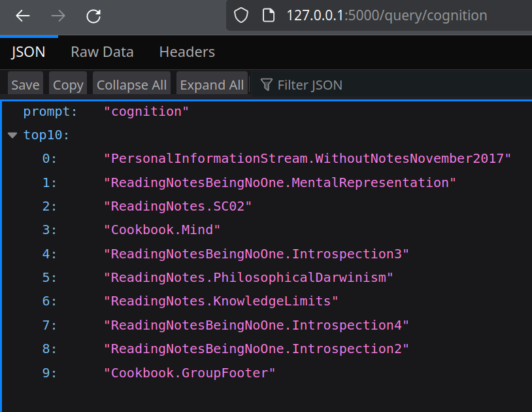Screen dimensions: 532x412
Task: Click the address bar URL
Action: coord(387,16)
